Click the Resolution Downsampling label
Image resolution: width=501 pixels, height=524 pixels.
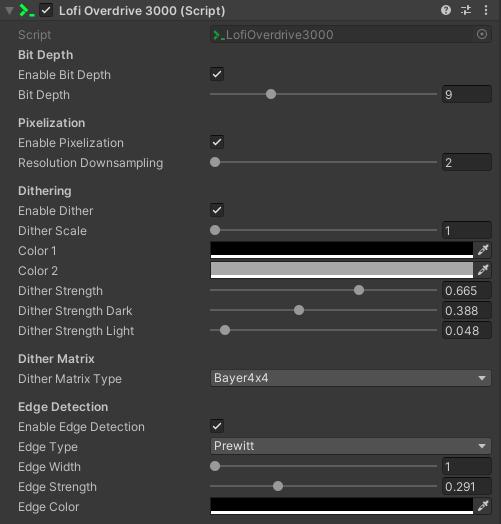pyautogui.click(x=91, y=163)
